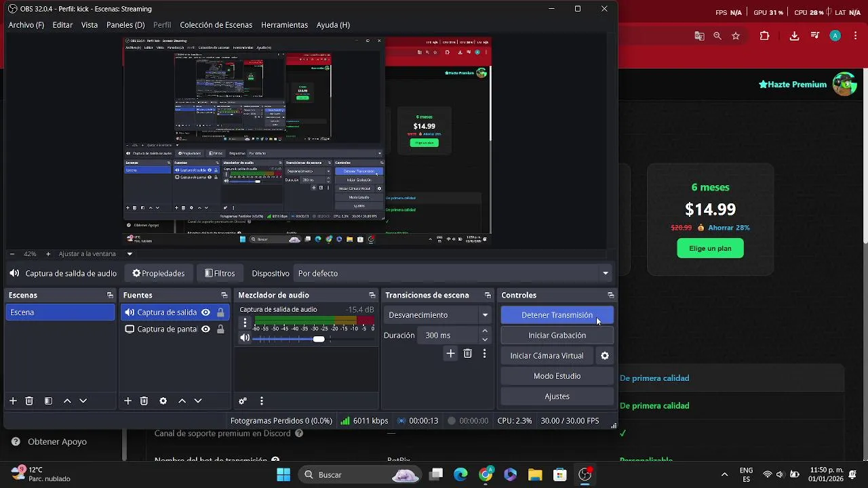
Task: Add a scene transition with plus icon
Action: [450, 354]
